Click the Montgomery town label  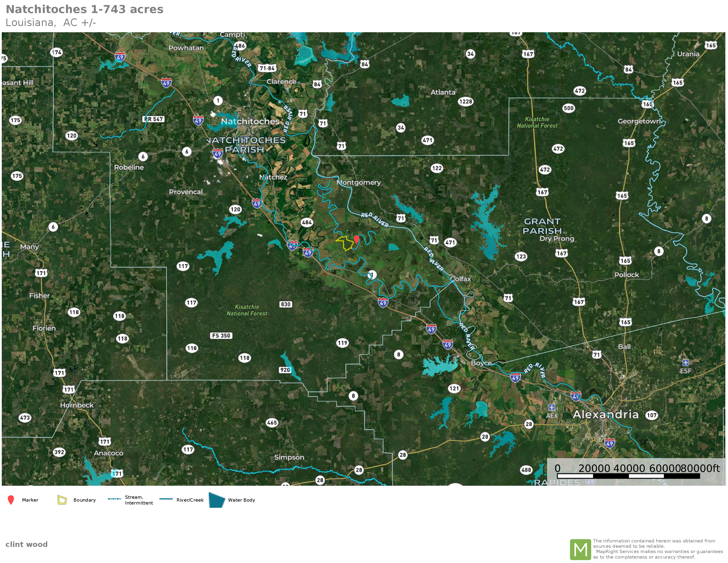[x=358, y=182]
